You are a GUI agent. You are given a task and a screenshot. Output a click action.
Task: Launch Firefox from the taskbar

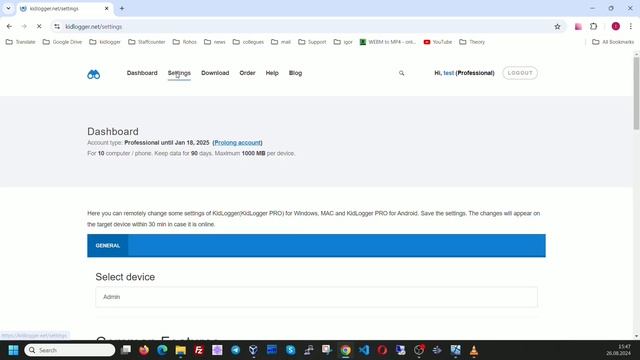144,350
